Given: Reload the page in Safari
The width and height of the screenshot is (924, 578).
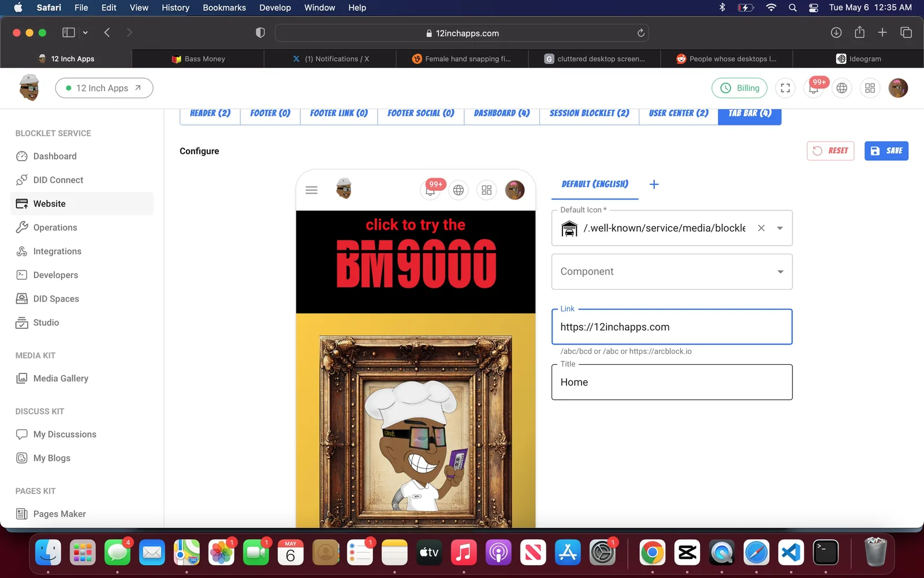Looking at the screenshot, I should [640, 33].
